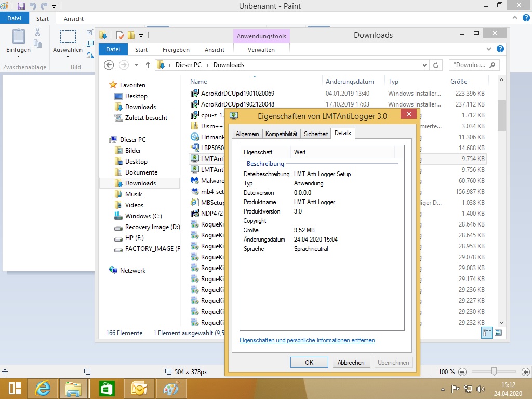
Task: Select Dokumente in navigation pane
Action: point(141,172)
